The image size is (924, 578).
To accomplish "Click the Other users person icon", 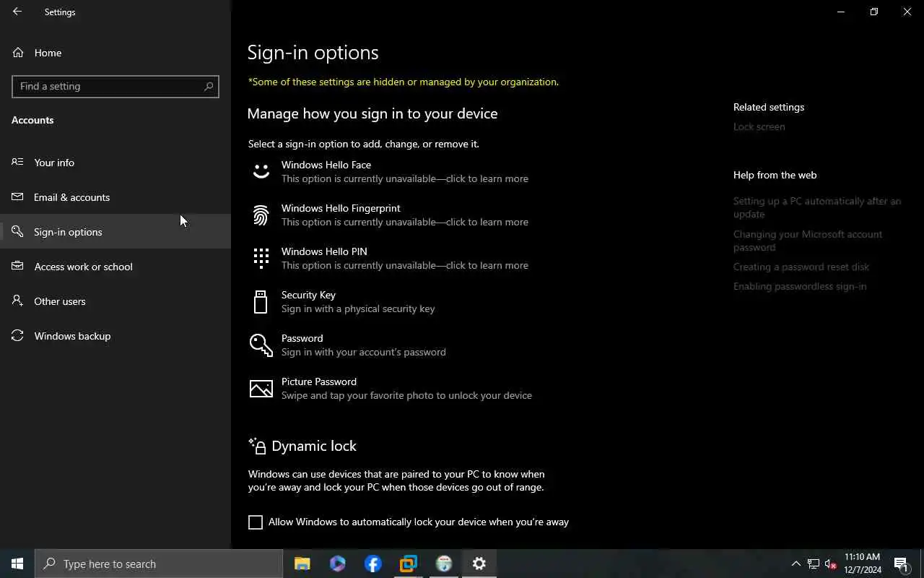I will [17, 301].
